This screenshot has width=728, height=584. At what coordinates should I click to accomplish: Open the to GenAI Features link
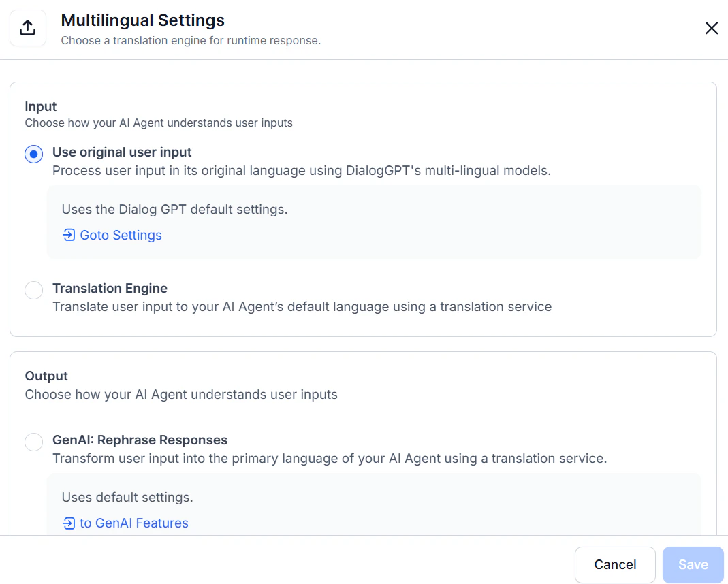(x=133, y=523)
